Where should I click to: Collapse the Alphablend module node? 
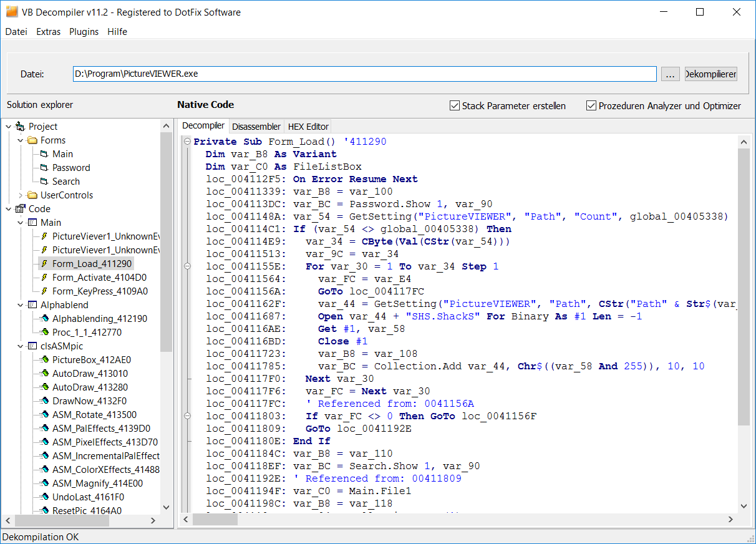pos(20,305)
